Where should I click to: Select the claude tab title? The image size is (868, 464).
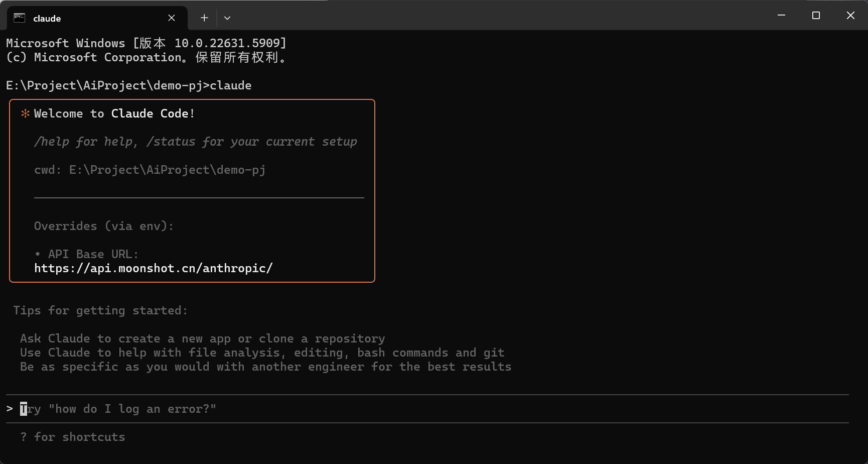[47, 19]
